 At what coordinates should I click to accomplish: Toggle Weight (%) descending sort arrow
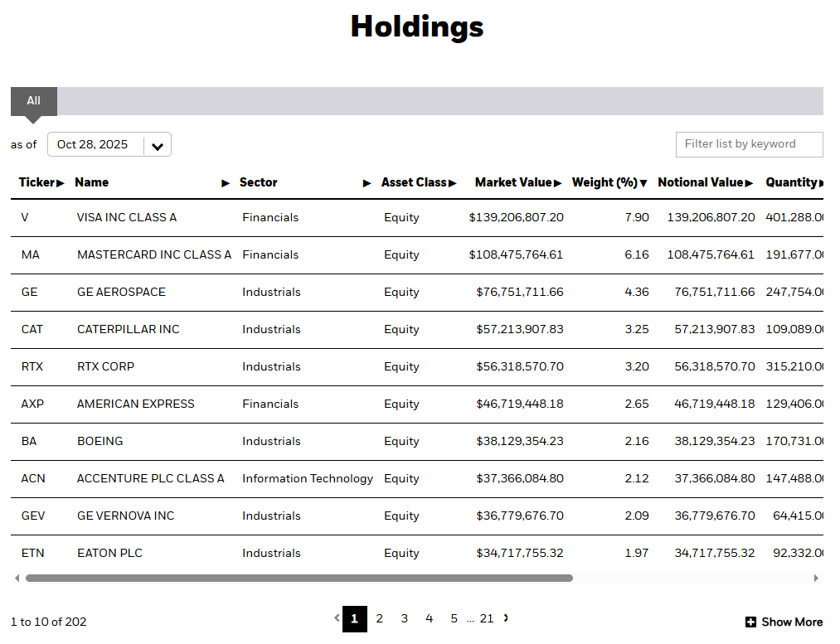click(643, 184)
